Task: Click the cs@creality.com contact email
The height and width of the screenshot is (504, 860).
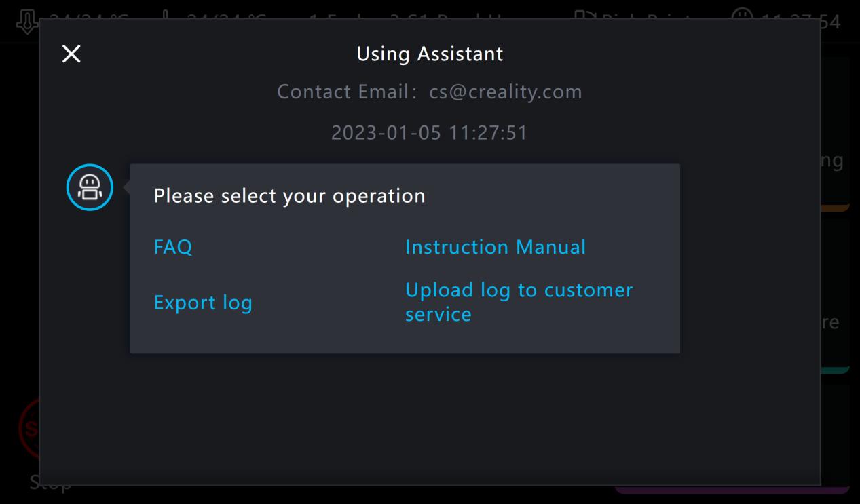Action: [505, 92]
